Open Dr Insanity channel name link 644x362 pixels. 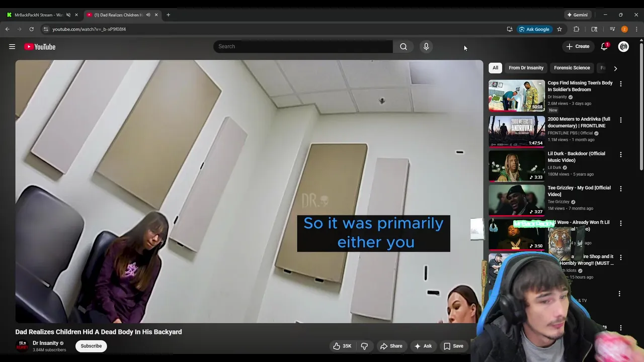tap(45, 343)
